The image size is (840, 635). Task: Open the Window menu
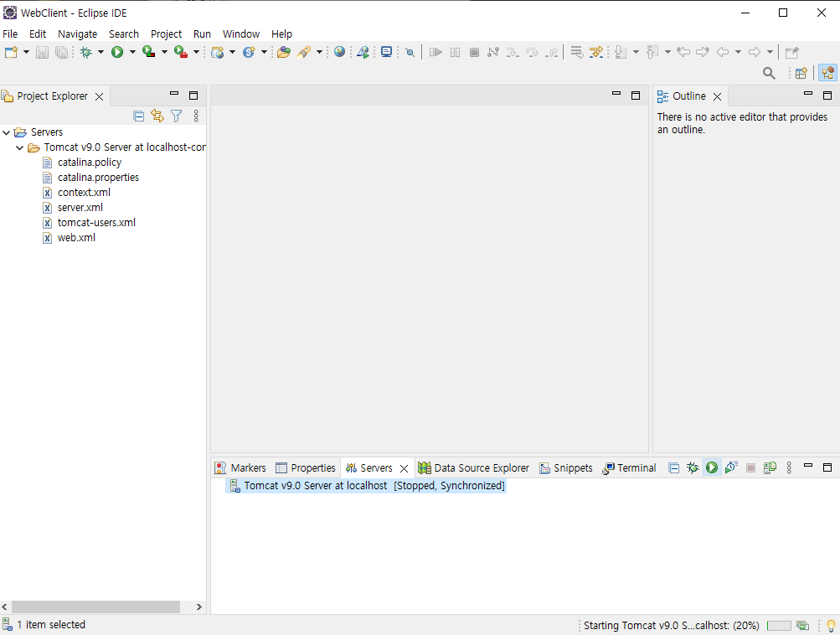pyautogui.click(x=241, y=34)
